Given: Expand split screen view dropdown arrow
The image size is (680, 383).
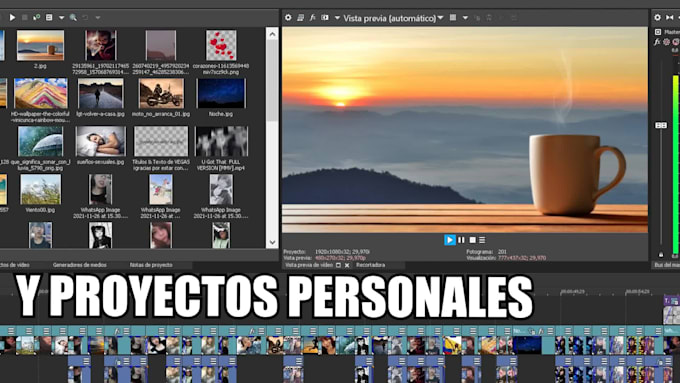Looking at the screenshot, I should coord(337,18).
